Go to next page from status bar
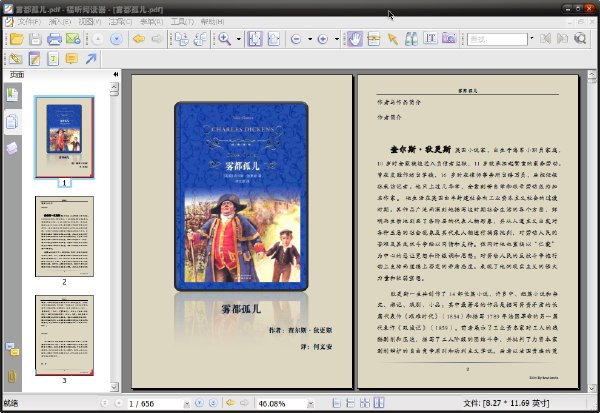Image resolution: width=600 pixels, height=413 pixels. [x=199, y=403]
